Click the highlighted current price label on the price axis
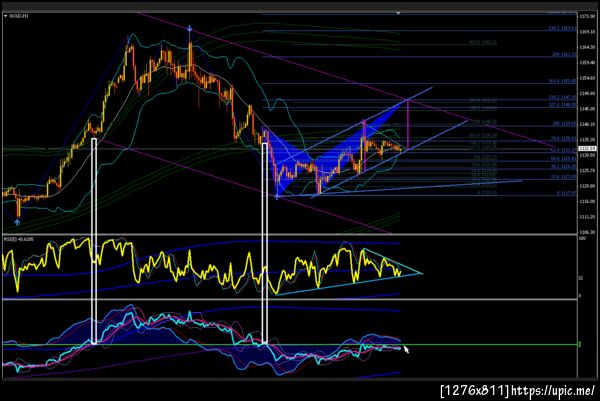The width and height of the screenshot is (600, 401). coord(587,148)
